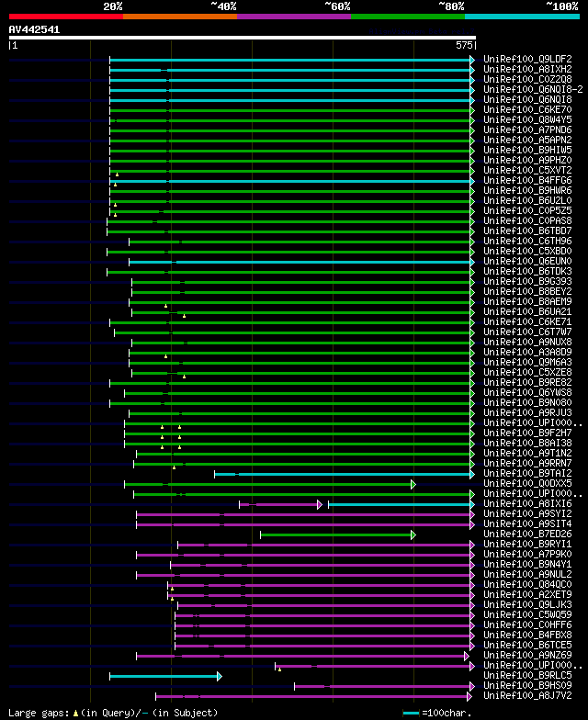Click the cyan segment of the A8IXI6 alignment
Image resolution: width=588 pixels, height=720 pixels.
click(x=401, y=505)
